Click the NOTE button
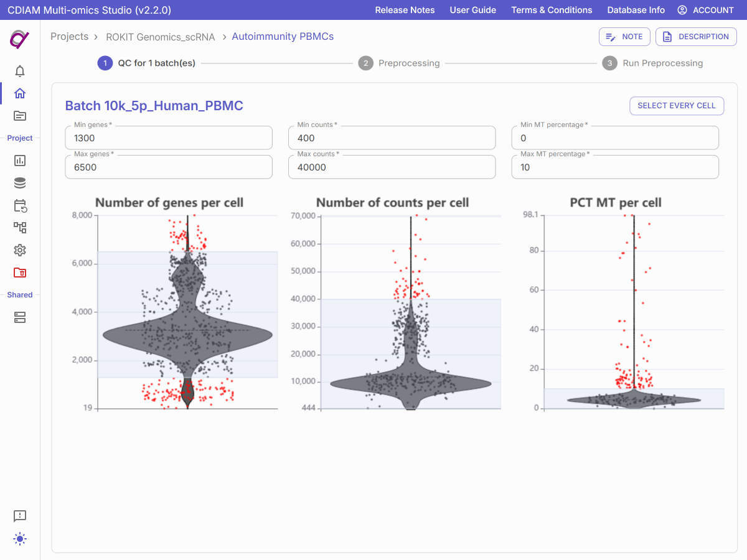 coord(624,37)
